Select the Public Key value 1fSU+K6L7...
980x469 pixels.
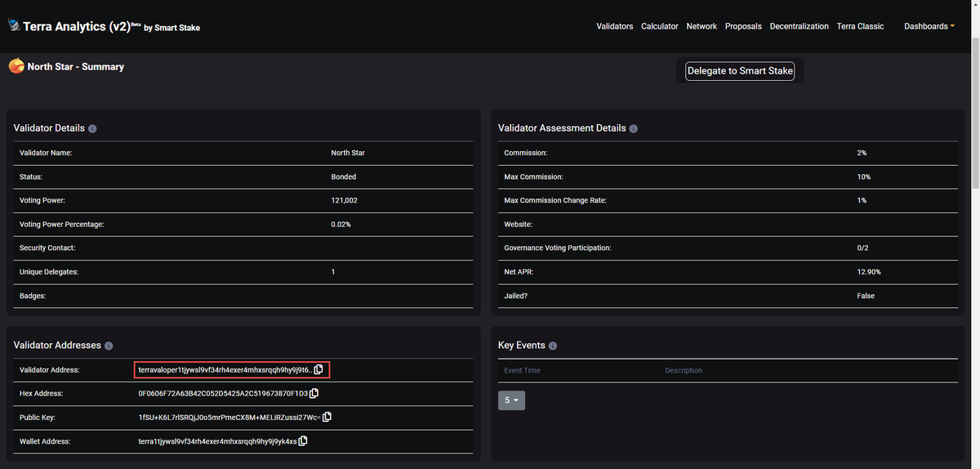click(229, 418)
